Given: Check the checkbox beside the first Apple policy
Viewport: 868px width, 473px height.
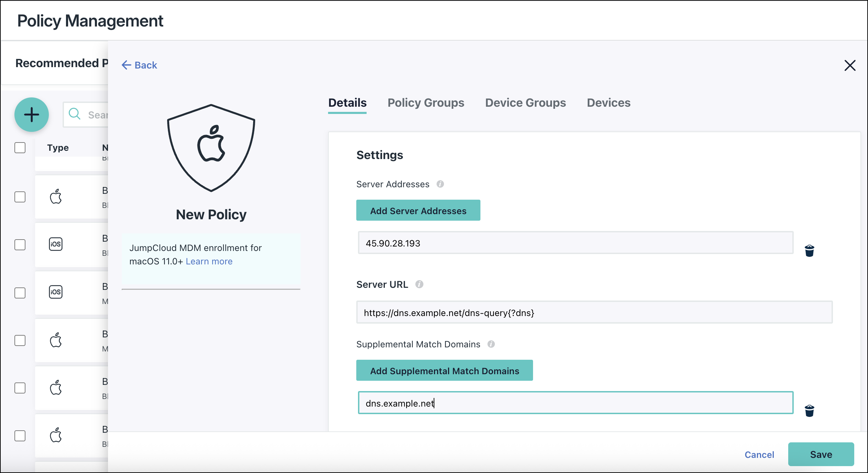Looking at the screenshot, I should [20, 197].
